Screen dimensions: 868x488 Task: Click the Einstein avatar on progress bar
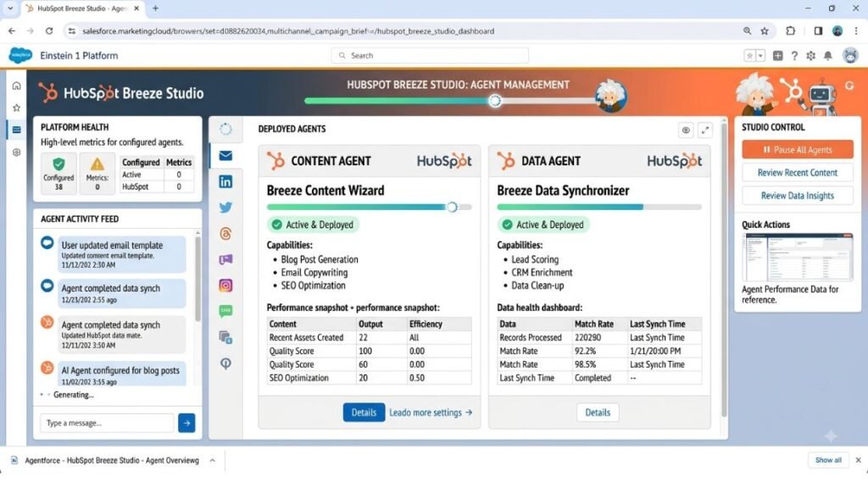tap(611, 96)
